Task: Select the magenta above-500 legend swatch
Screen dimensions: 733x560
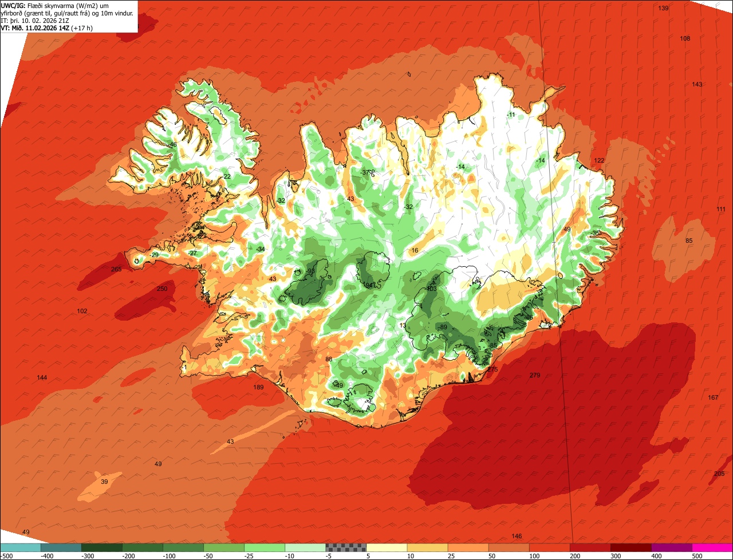Action: (x=712, y=547)
